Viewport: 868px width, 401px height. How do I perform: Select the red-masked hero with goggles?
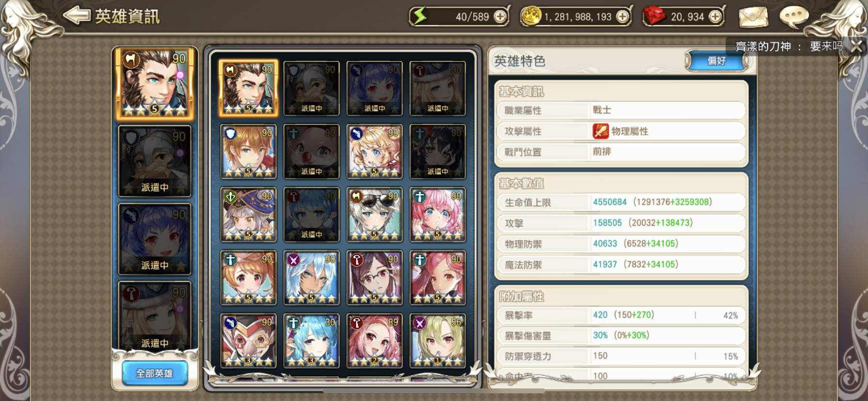248,340
